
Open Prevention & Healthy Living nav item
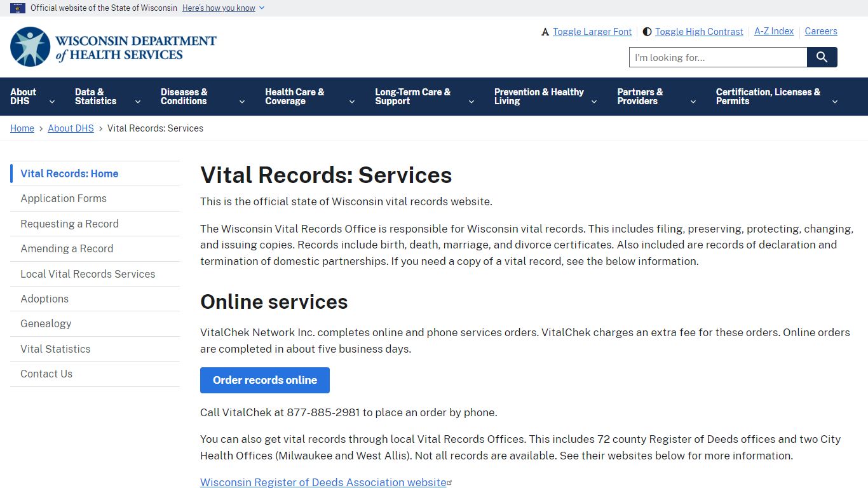(x=539, y=97)
